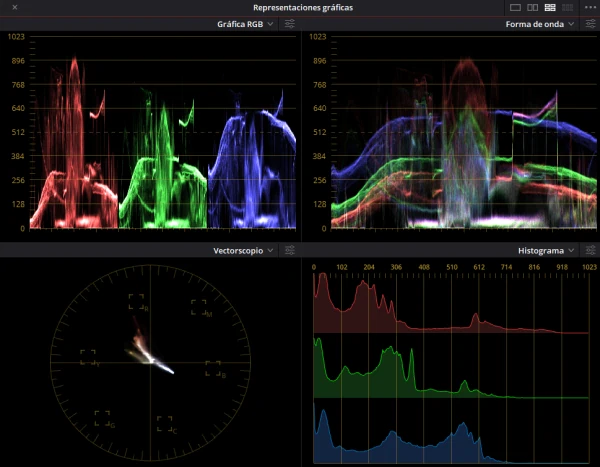
Task: Click the 512 label on waveform scale
Action: pyautogui.click(x=320, y=132)
